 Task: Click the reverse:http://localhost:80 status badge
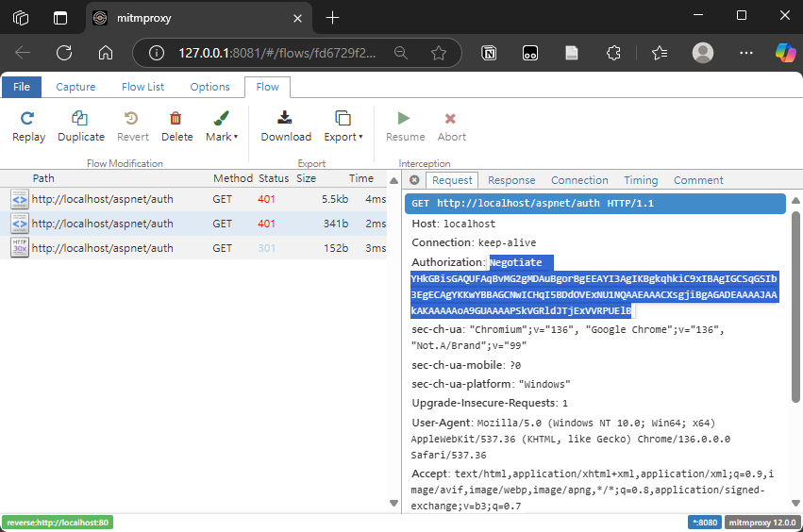[58, 523]
